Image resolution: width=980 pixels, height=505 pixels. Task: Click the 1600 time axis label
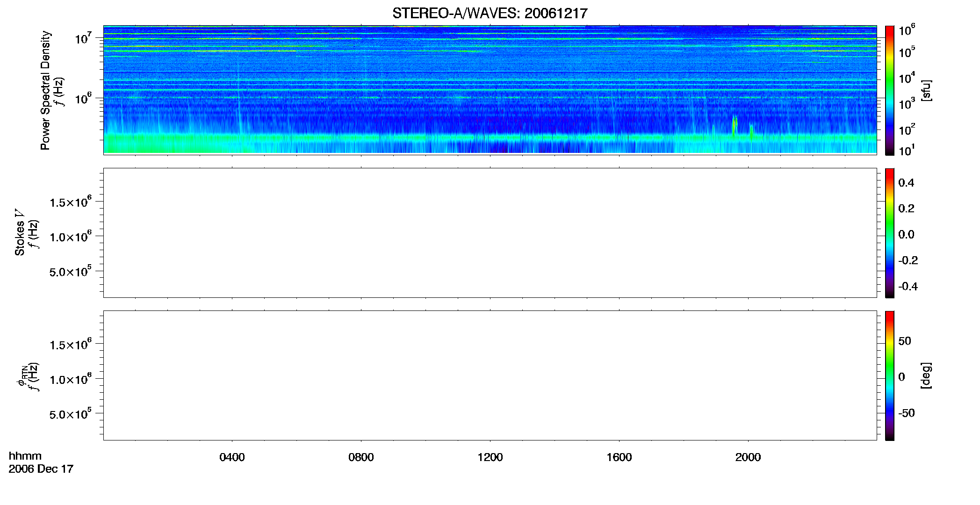click(x=619, y=457)
